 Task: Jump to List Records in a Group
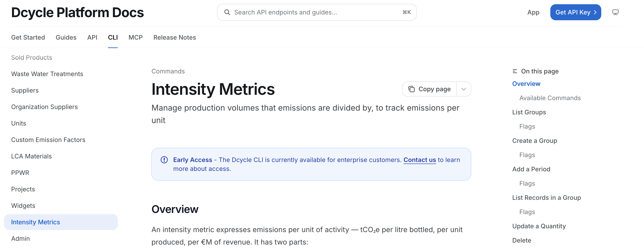tap(547, 198)
